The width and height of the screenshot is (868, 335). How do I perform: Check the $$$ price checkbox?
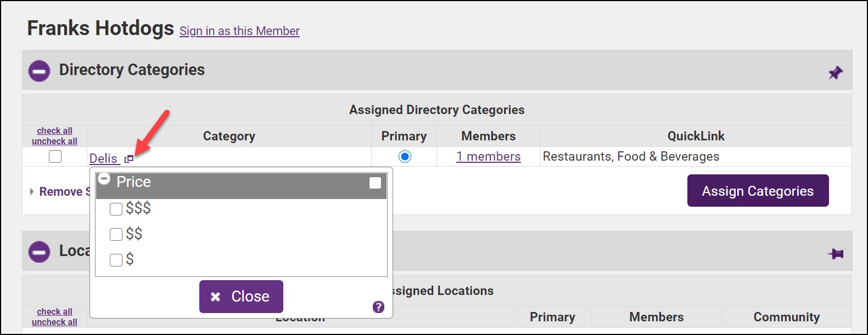(x=116, y=209)
